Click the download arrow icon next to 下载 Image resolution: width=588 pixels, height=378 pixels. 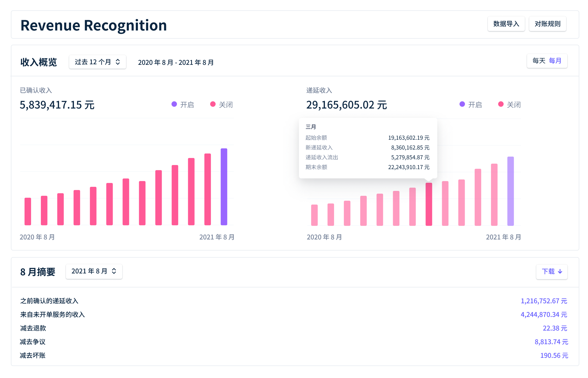(560, 272)
